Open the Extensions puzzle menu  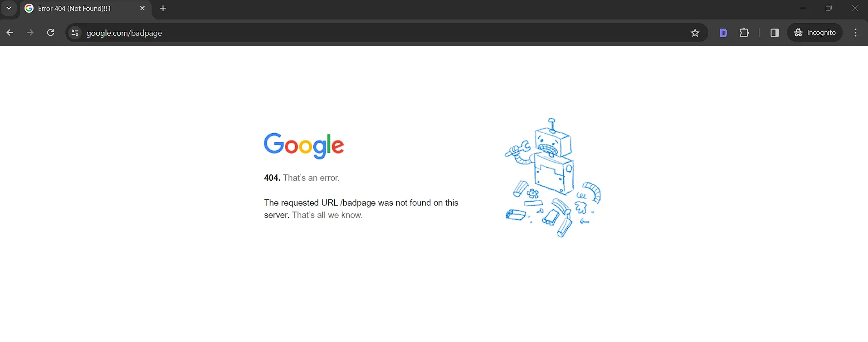(744, 33)
